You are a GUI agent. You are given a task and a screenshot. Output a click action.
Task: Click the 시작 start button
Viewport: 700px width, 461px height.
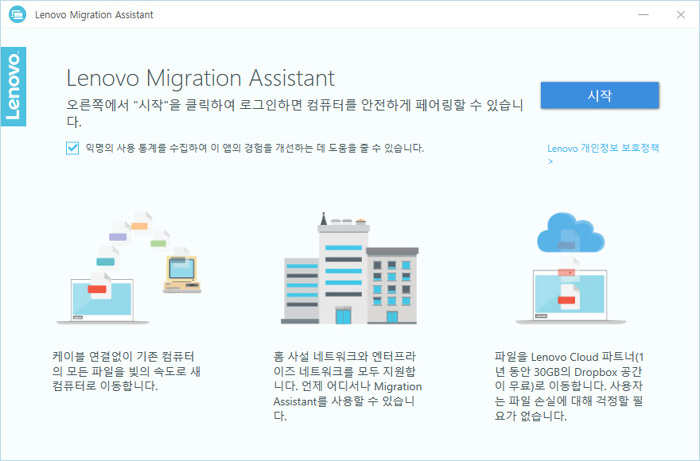click(x=600, y=95)
